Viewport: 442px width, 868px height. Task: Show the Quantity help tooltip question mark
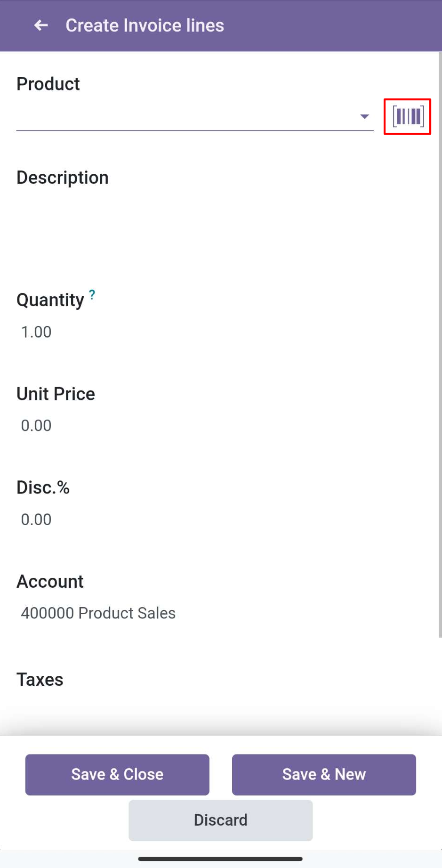click(92, 295)
